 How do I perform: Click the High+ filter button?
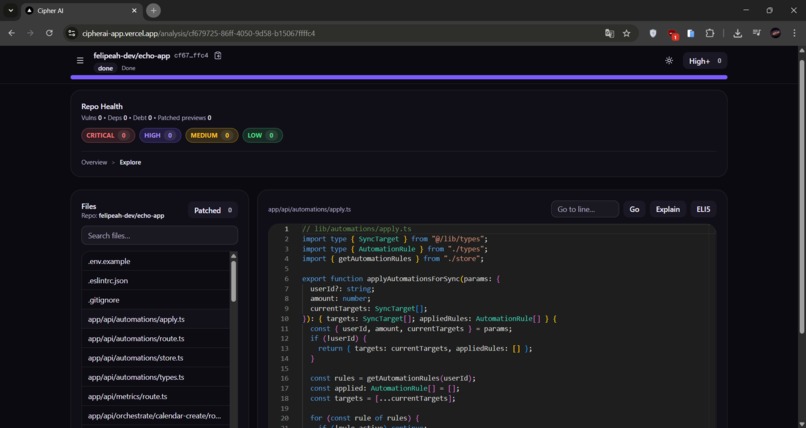pos(705,61)
